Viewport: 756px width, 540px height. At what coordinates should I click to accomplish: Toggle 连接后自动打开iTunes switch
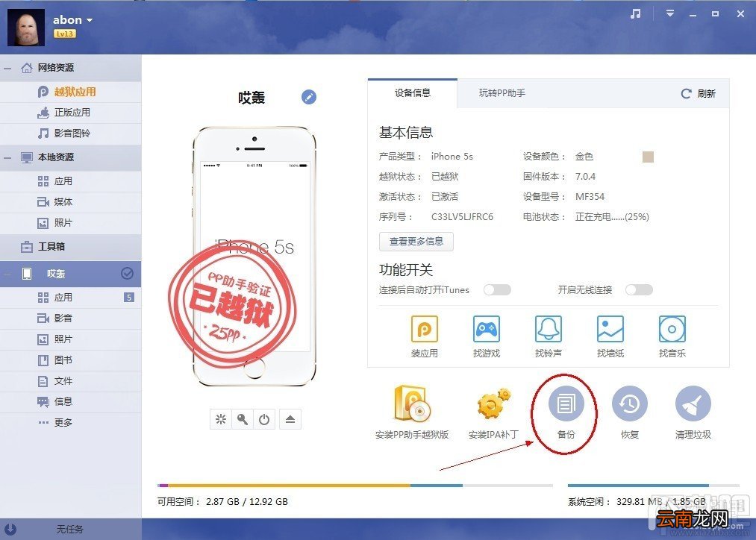click(497, 289)
